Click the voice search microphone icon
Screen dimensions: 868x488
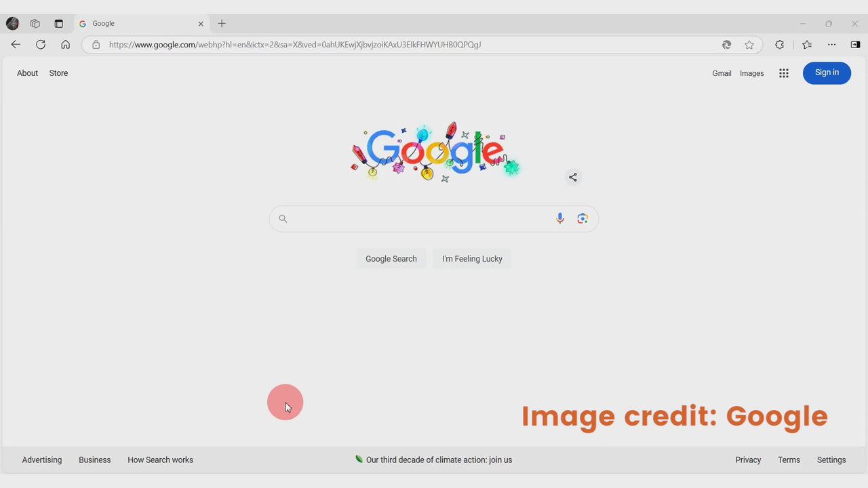click(x=559, y=218)
